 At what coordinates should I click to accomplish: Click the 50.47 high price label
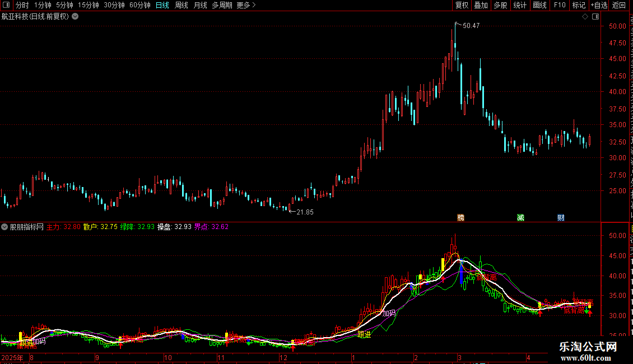click(x=471, y=25)
